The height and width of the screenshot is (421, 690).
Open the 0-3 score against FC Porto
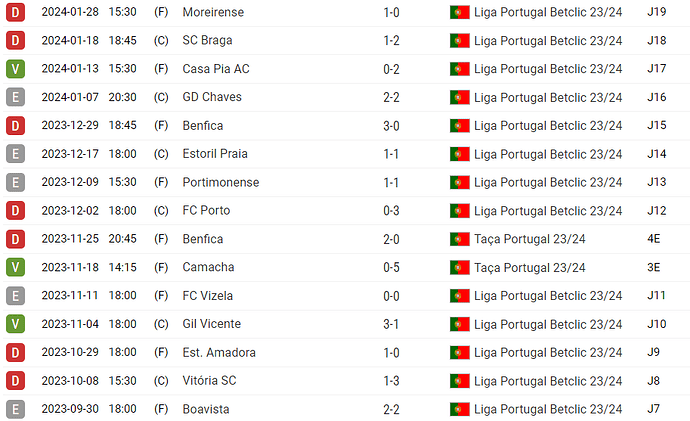pos(391,211)
